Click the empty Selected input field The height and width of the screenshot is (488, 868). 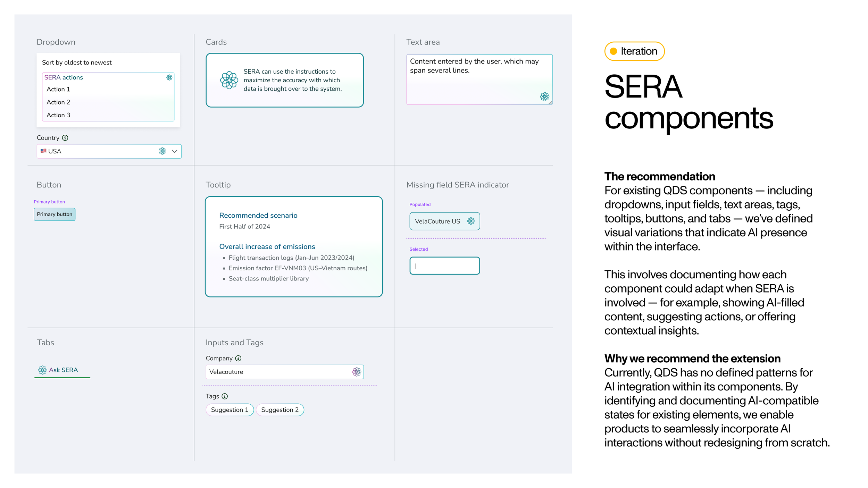point(444,266)
